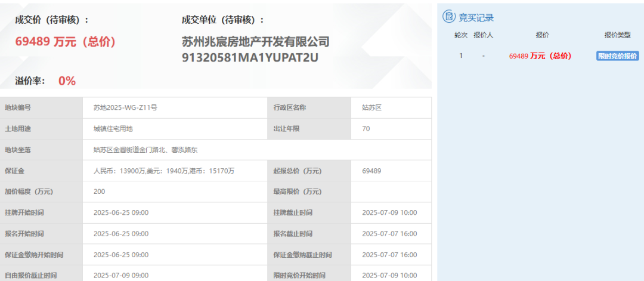
Task: Click the 起报总价 value 69489
Action: pos(371,171)
